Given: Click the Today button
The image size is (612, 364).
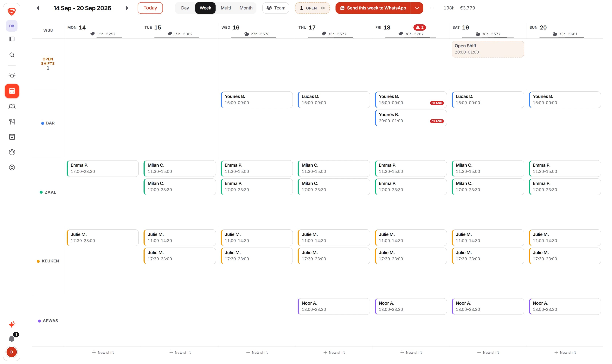Looking at the screenshot, I should (150, 8).
